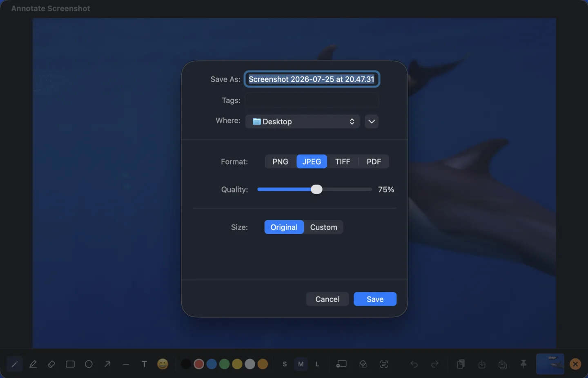Click the undo arrow in toolbar
The width and height of the screenshot is (588, 378).
coord(414,364)
